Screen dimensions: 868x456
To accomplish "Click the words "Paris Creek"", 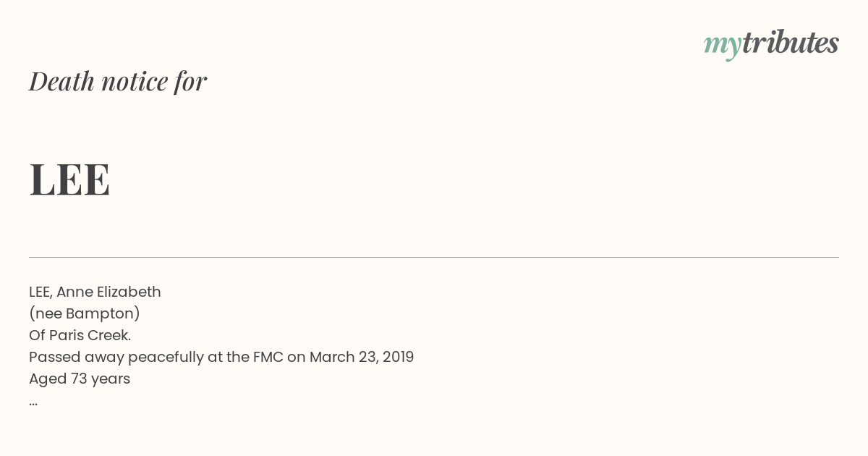I will click(x=89, y=335).
